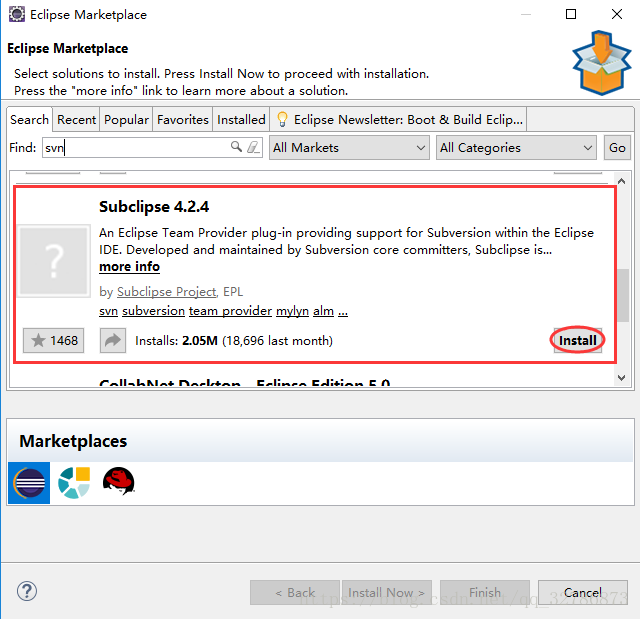
Task: Click the svn tag link
Action: coord(109,311)
